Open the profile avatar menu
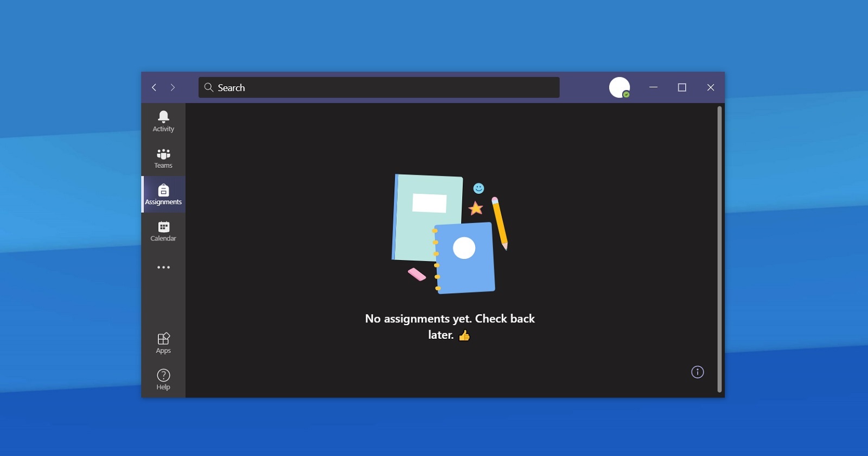868x456 pixels. [x=620, y=87]
